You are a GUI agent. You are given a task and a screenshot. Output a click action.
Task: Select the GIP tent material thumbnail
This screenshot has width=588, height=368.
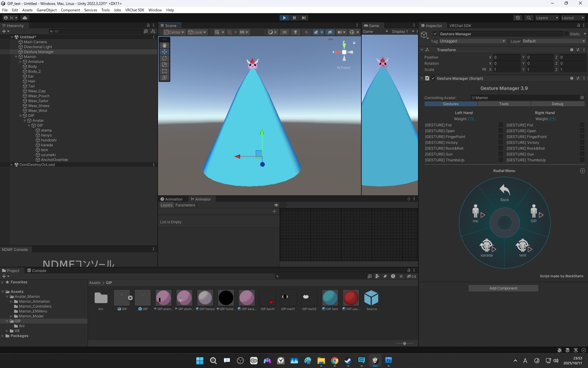click(330, 297)
